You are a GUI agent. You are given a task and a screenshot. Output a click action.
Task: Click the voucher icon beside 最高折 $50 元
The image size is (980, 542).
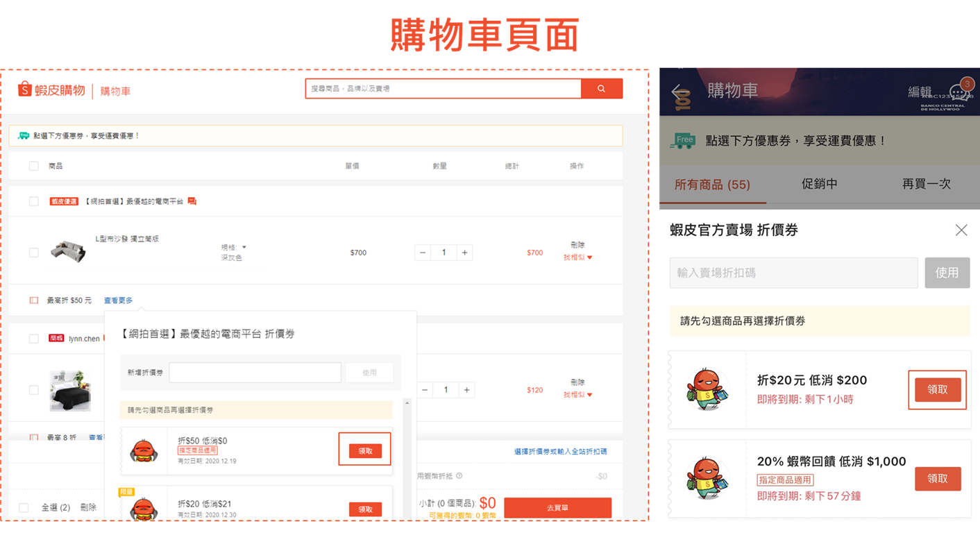click(x=33, y=300)
